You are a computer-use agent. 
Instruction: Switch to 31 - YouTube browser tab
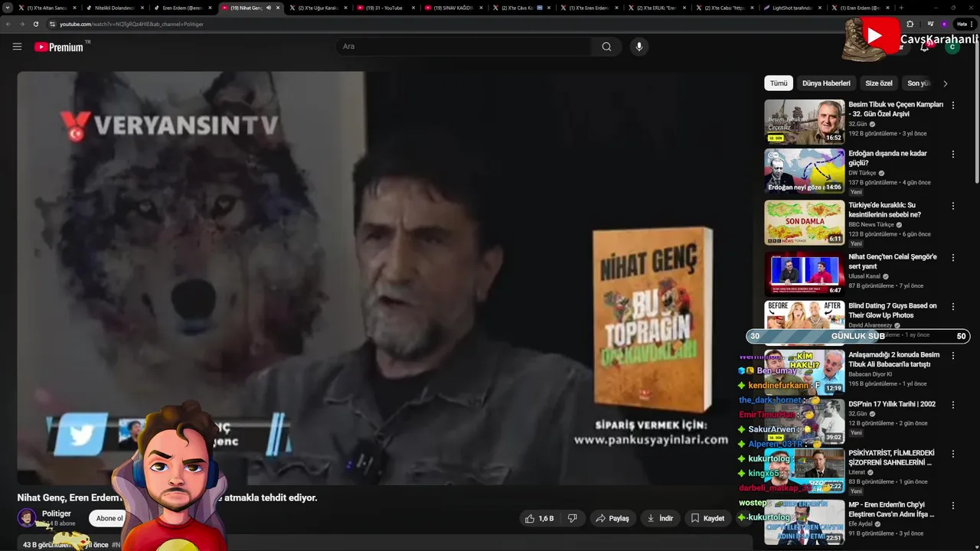pos(384,8)
